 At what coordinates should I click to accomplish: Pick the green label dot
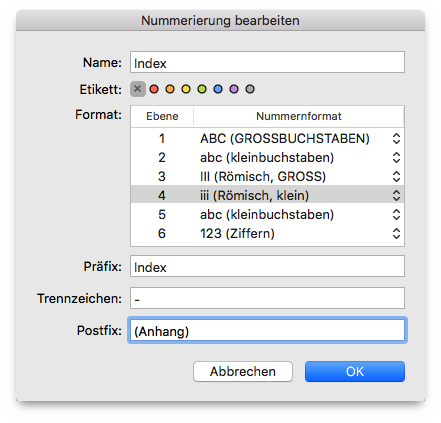(x=202, y=89)
